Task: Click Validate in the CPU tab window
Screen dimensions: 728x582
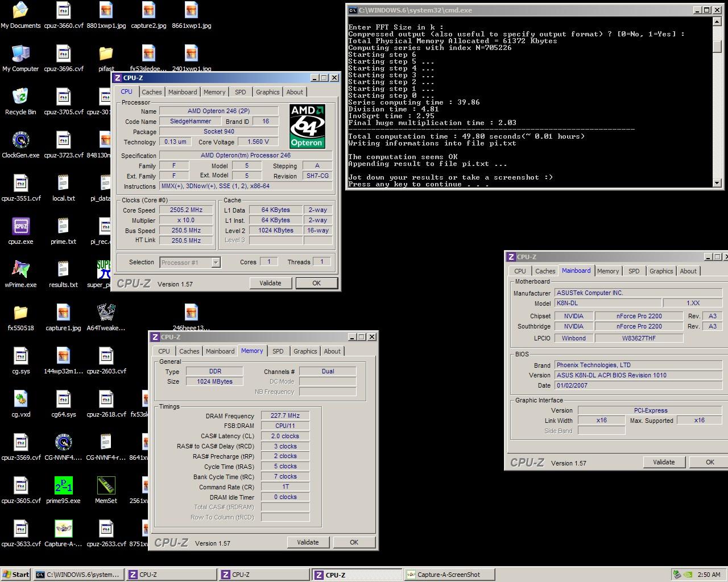Action: [x=270, y=283]
